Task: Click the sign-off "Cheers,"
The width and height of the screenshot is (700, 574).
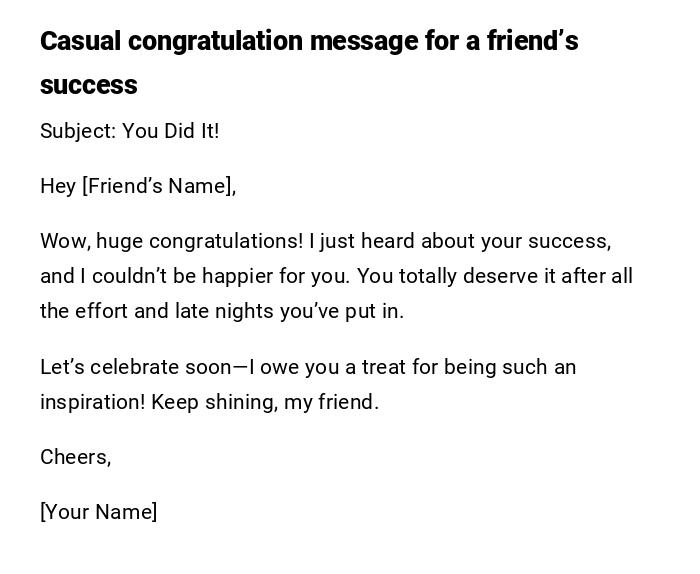Action: click(75, 457)
